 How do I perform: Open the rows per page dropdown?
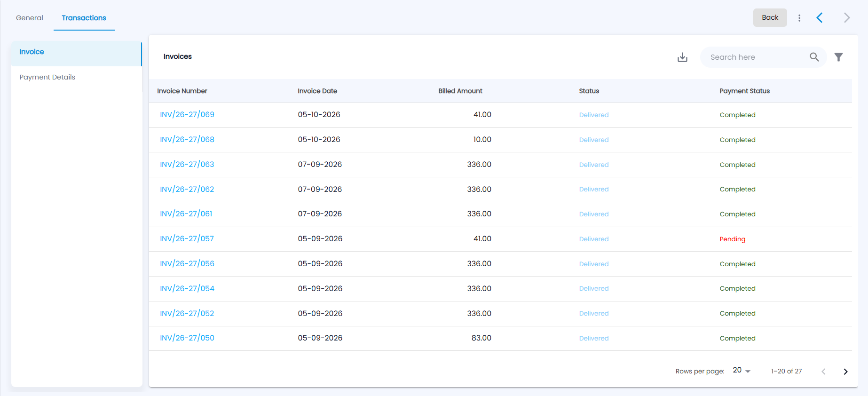coord(742,371)
